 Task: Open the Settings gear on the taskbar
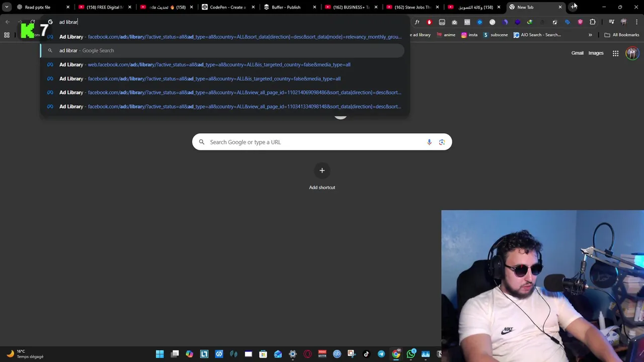[293, 354]
